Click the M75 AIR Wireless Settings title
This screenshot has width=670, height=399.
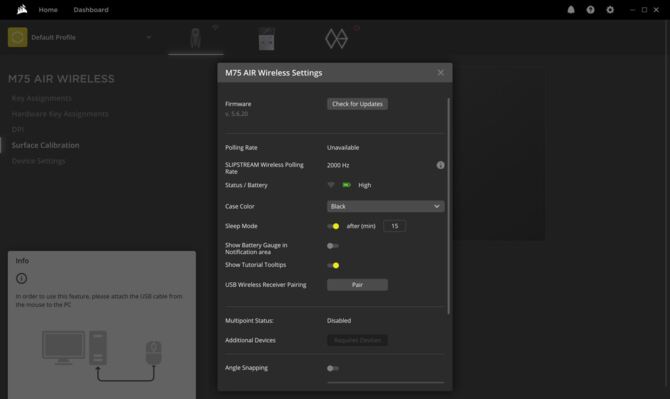tap(273, 73)
